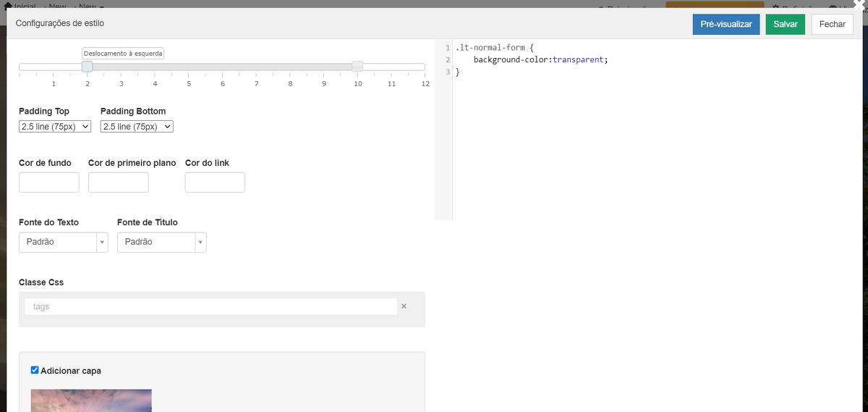This screenshot has width=868, height=412.
Task: Click the slider track at position 6
Action: (222, 67)
